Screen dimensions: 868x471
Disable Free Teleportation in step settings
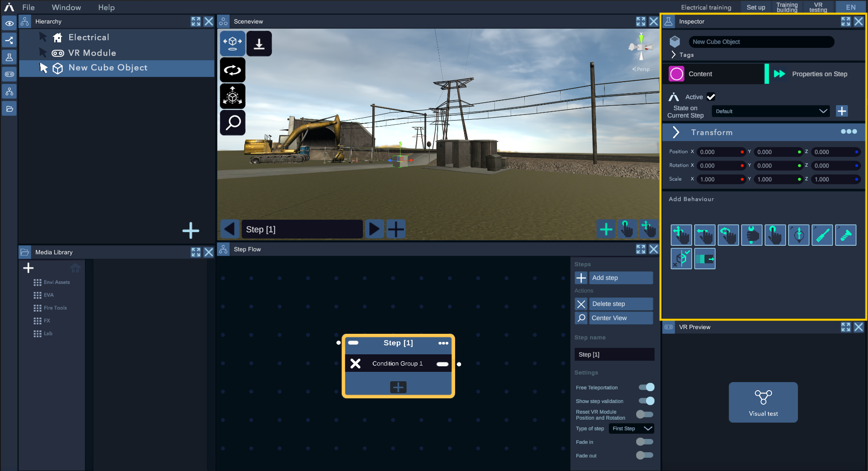pos(645,387)
